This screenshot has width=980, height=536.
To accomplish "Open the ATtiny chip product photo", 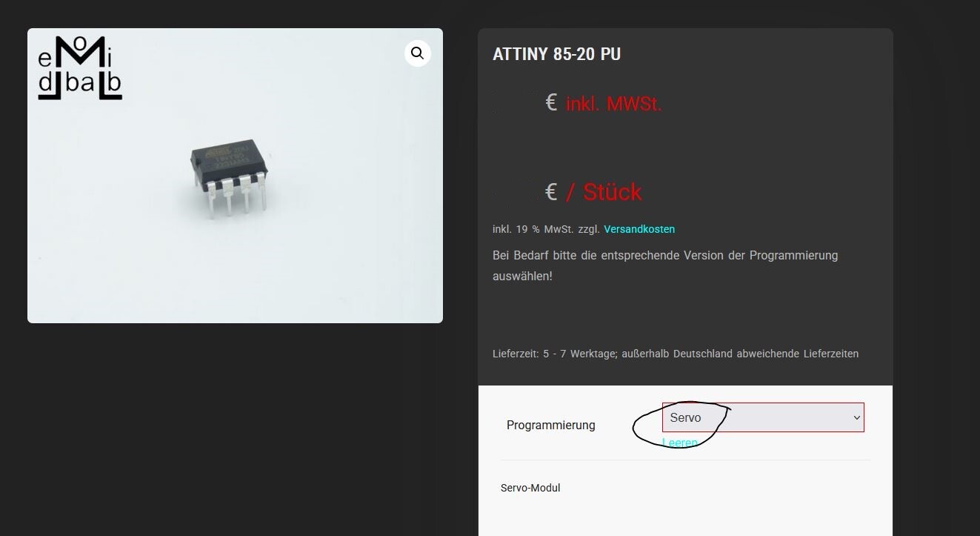I will (235, 176).
